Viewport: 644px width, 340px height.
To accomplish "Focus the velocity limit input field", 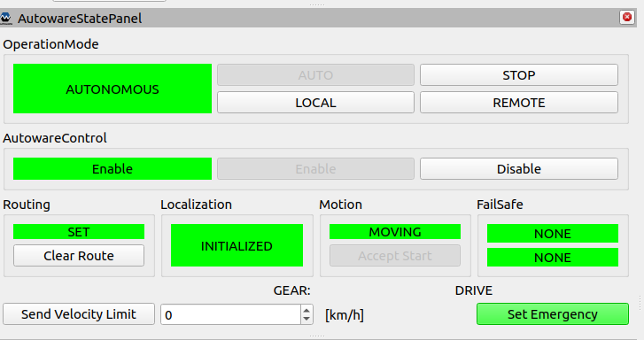I will pyautogui.click(x=231, y=314).
